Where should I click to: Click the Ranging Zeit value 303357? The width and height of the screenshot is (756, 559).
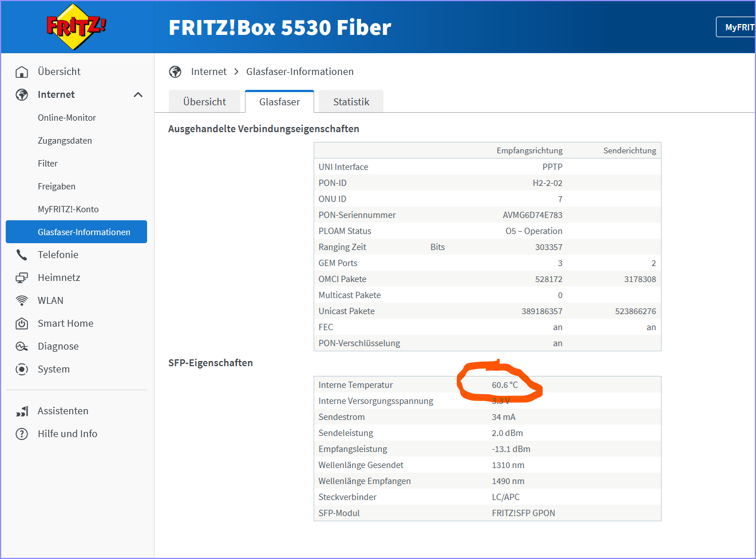(x=549, y=247)
